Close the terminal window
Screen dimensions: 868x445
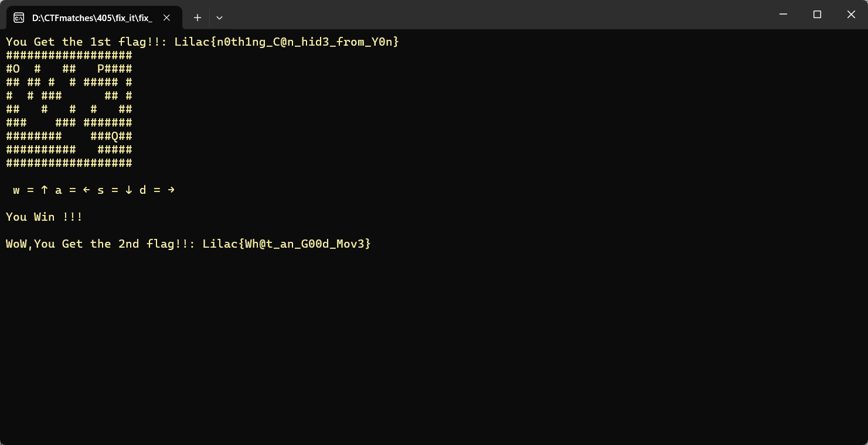pyautogui.click(x=851, y=15)
